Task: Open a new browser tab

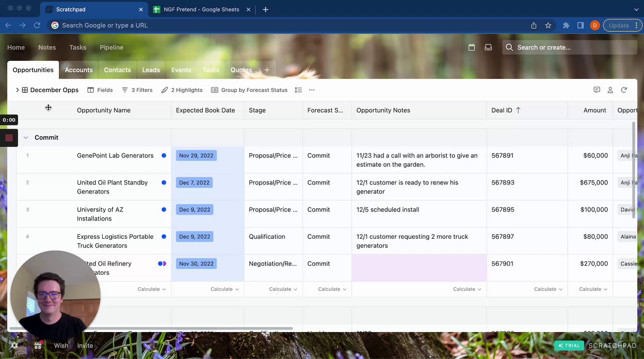Action: coord(265,9)
